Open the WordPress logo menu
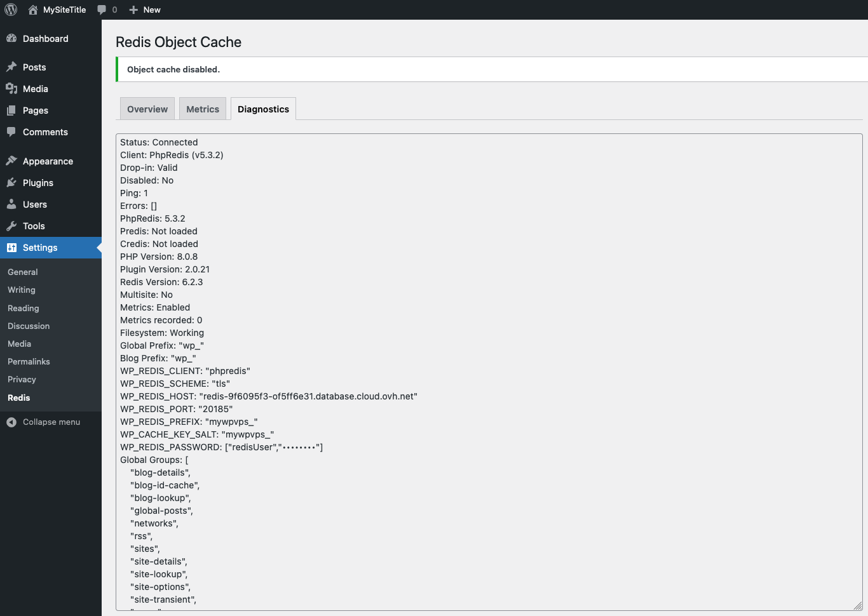The image size is (868, 616). click(x=10, y=10)
